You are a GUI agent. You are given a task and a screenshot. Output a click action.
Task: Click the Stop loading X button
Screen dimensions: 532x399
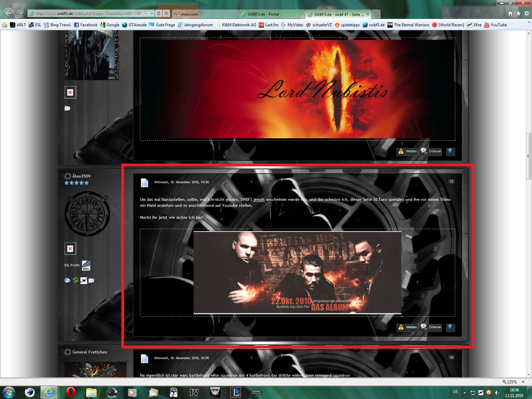[166, 14]
